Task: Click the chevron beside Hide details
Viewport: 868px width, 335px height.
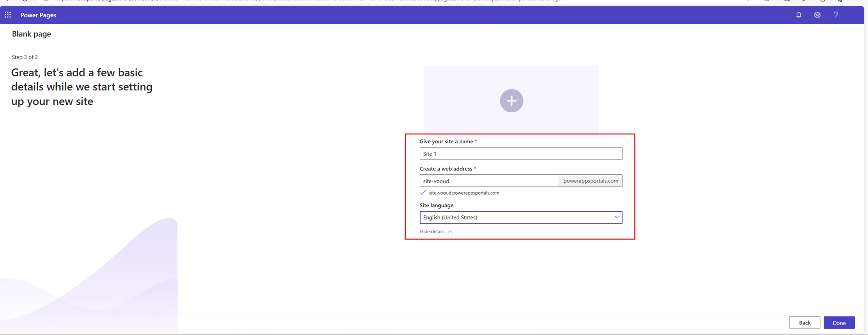Action: tap(450, 232)
